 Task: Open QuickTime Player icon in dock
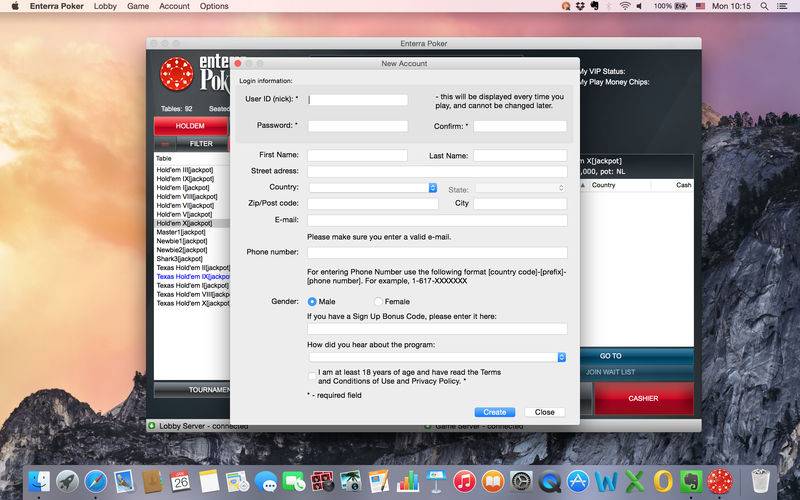pos(549,481)
